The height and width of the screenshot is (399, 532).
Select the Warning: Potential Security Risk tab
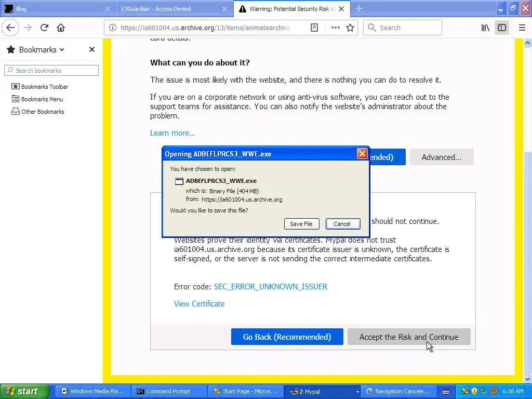point(292,9)
